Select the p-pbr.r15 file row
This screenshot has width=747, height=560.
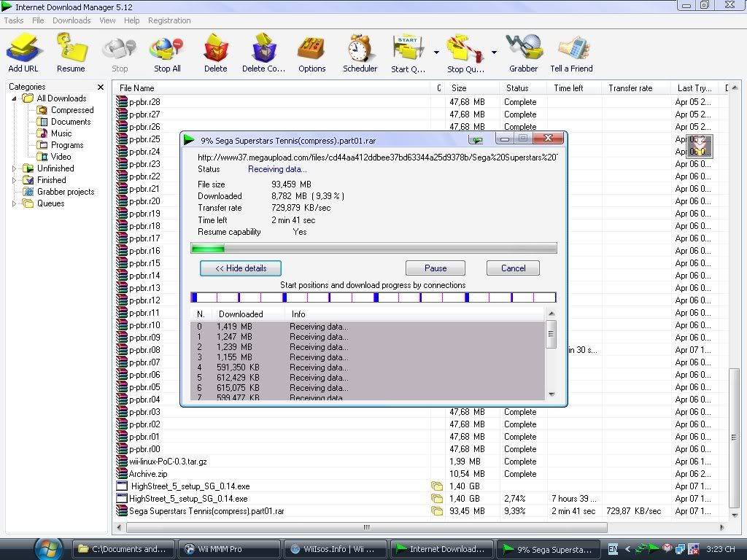pyautogui.click(x=147, y=263)
